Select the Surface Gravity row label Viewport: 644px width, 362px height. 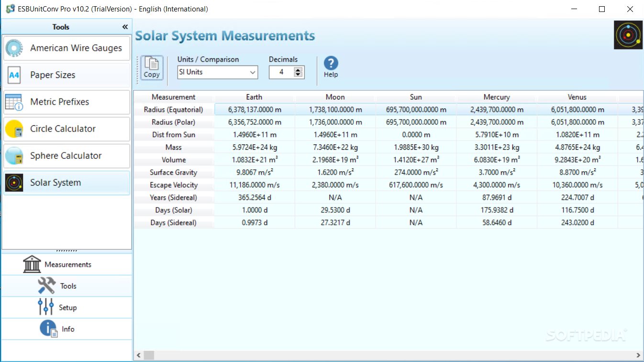click(x=174, y=173)
